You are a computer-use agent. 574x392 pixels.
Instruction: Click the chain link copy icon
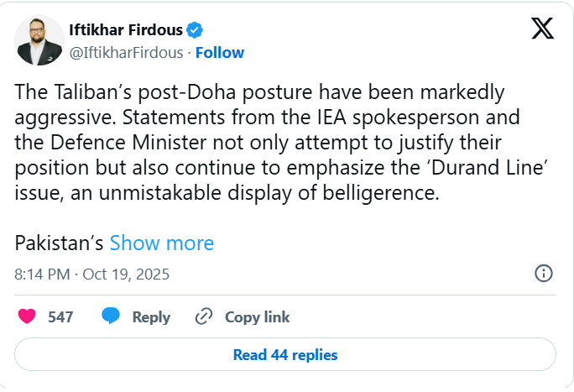click(x=203, y=316)
